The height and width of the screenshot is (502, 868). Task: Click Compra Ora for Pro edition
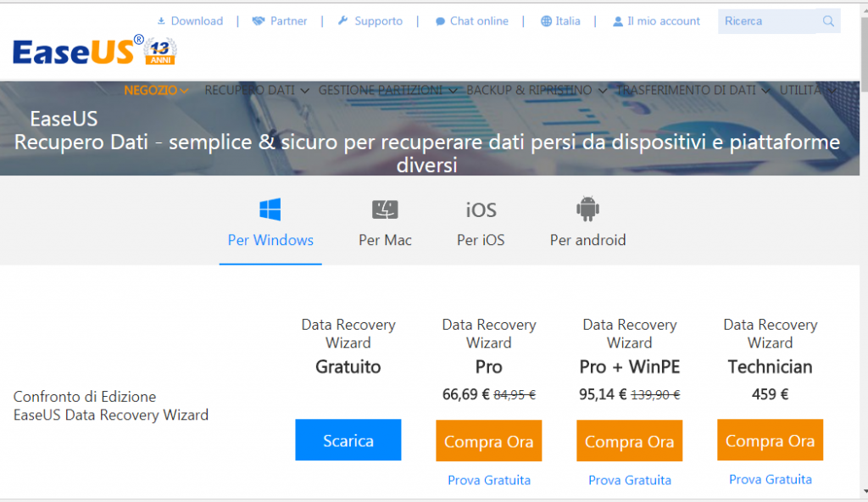489,440
